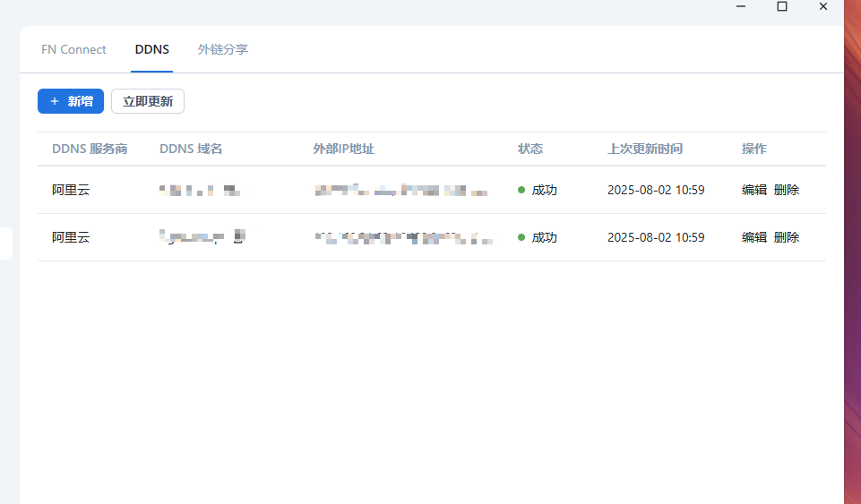Select the DDNS tab
Image resolution: width=861 pixels, height=504 pixels.
tap(152, 49)
